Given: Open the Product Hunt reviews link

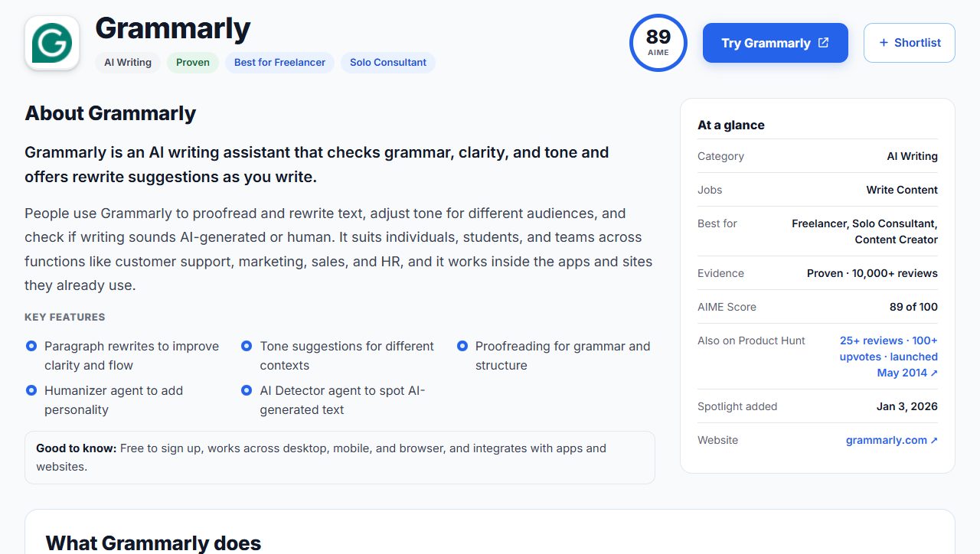Looking at the screenshot, I should 888,357.
